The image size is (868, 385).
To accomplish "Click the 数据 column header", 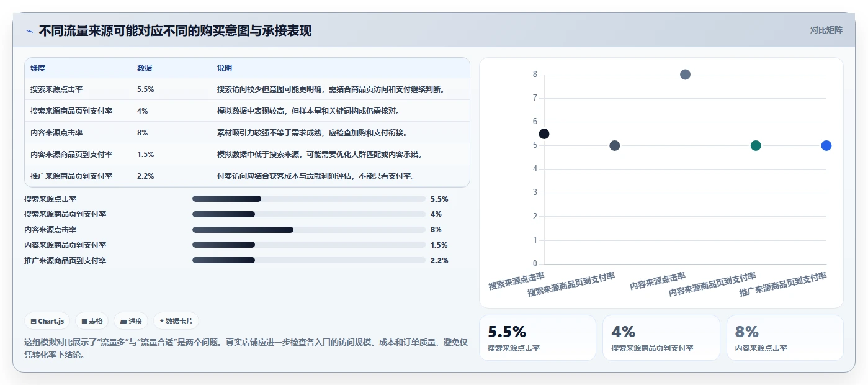I will pos(145,68).
